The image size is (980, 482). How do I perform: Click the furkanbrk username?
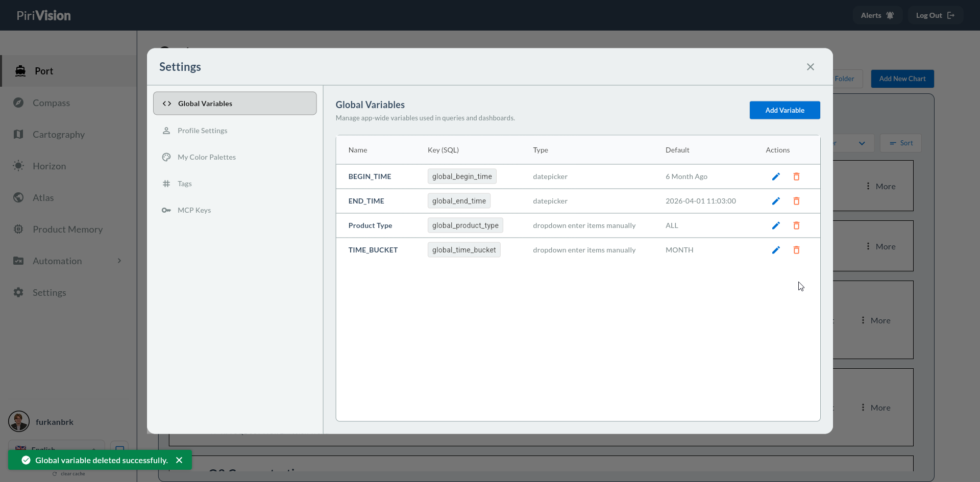point(55,422)
